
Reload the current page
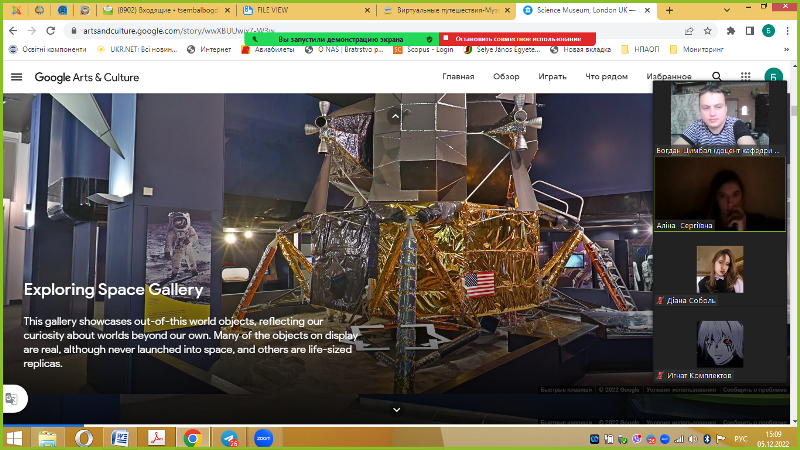(x=51, y=31)
